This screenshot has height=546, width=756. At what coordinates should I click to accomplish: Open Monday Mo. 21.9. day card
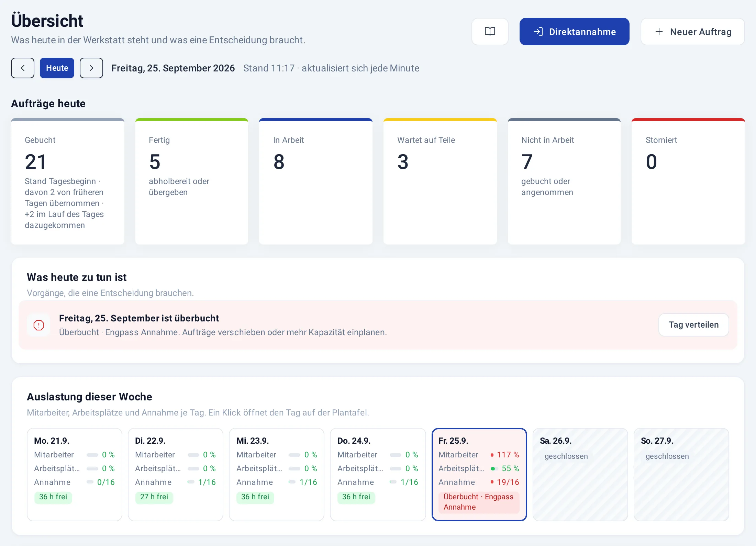click(x=75, y=475)
